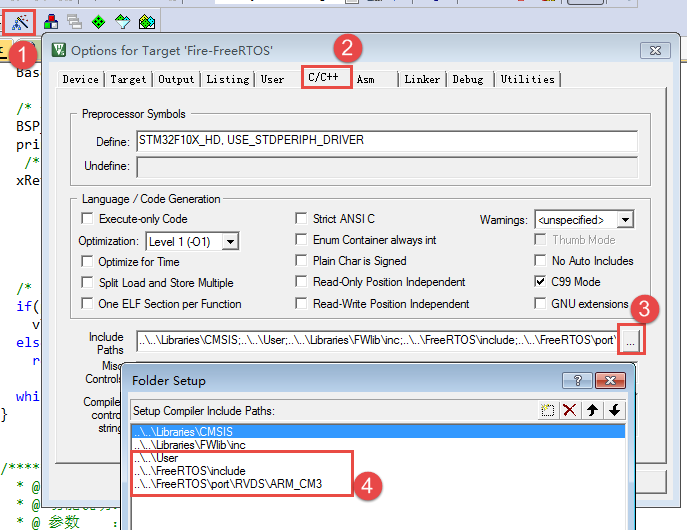Click the Select Software Packs icon
This screenshot has height=530, width=687.
122,21
